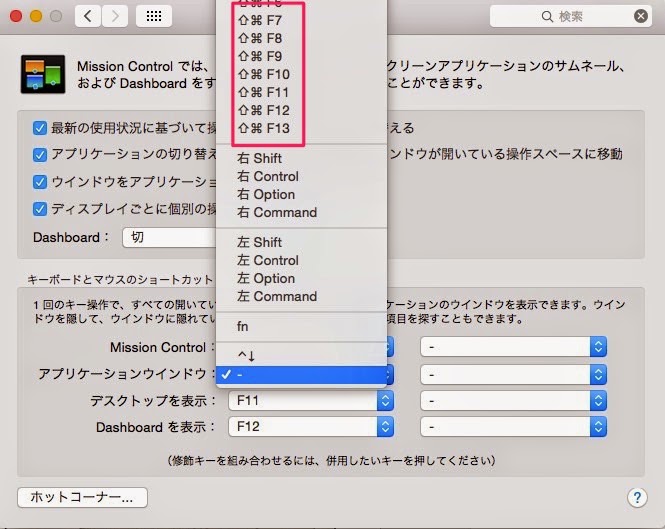Select ⇧⌘ F13 from the menu
This screenshot has height=529, width=665.
pyautogui.click(x=301, y=128)
